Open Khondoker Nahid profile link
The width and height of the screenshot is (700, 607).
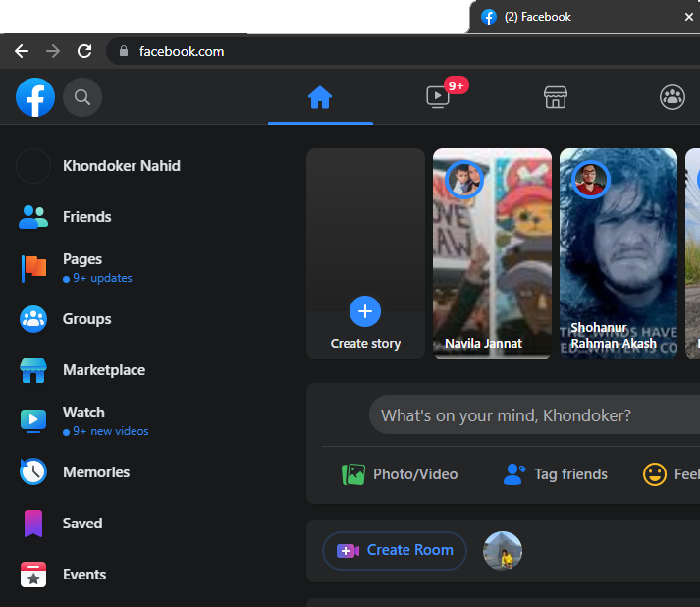(121, 166)
